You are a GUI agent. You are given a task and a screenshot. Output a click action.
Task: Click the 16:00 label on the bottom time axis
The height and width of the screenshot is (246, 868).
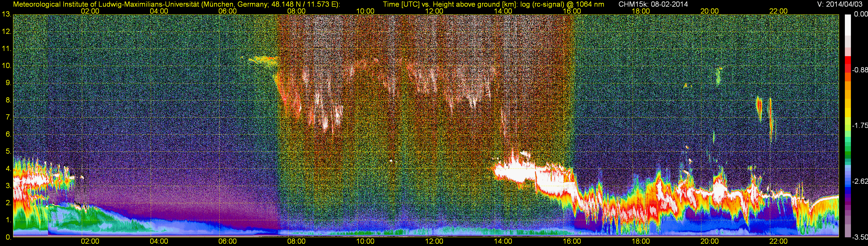coord(572,241)
